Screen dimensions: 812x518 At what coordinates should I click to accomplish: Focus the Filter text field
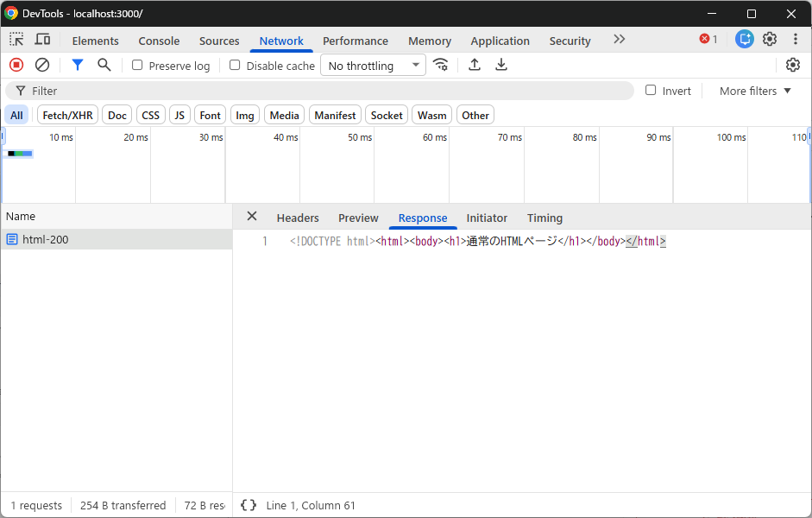[319, 91]
